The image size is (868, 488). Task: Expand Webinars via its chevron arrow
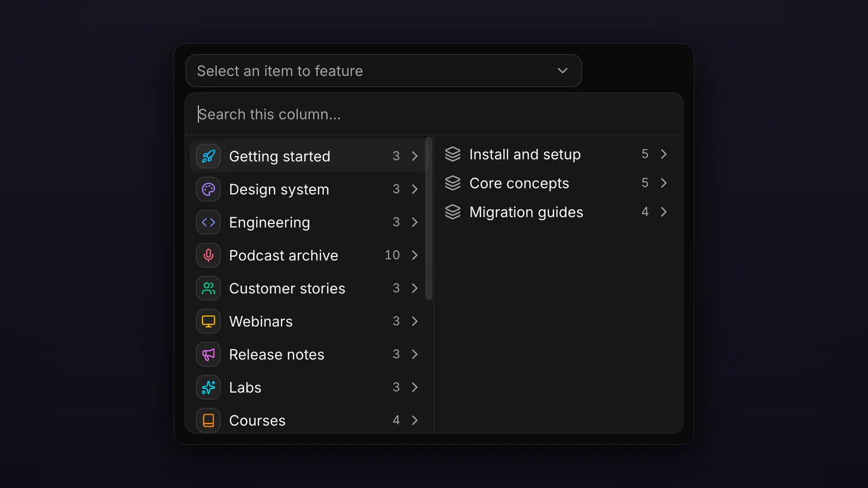414,322
